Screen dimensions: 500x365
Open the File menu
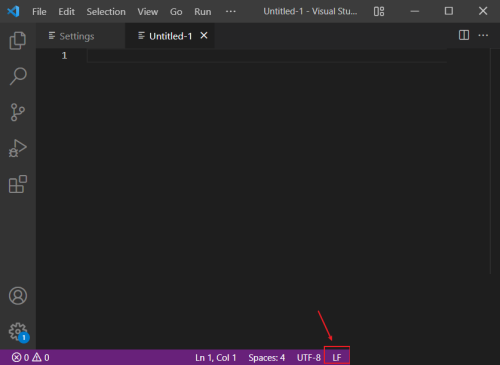39,12
